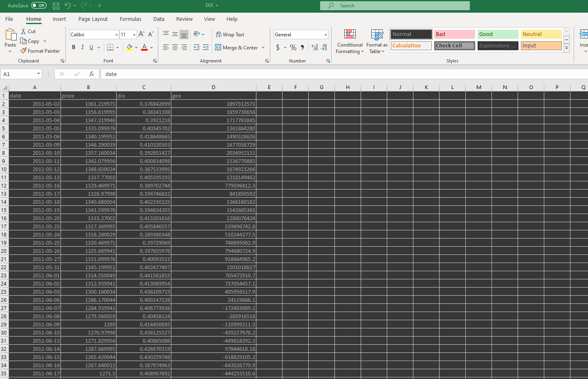The height and width of the screenshot is (379, 588).
Task: Apply the red font color
Action: tap(144, 47)
